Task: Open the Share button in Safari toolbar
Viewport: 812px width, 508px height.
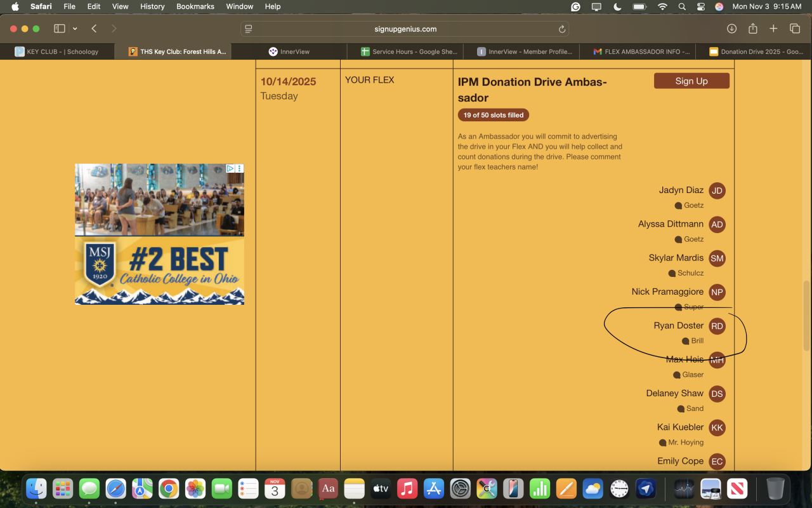Action: pyautogui.click(x=753, y=29)
